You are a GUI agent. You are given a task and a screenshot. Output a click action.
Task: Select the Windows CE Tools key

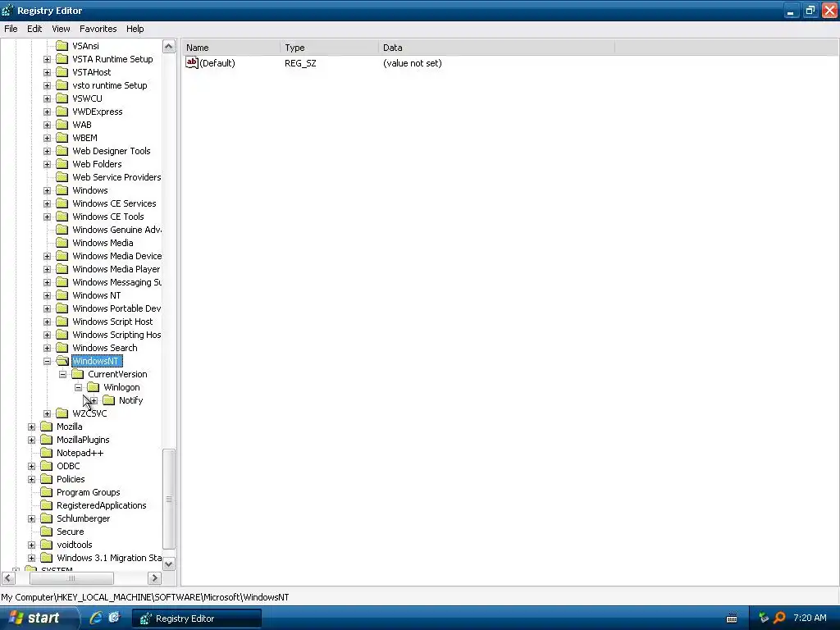108,217
